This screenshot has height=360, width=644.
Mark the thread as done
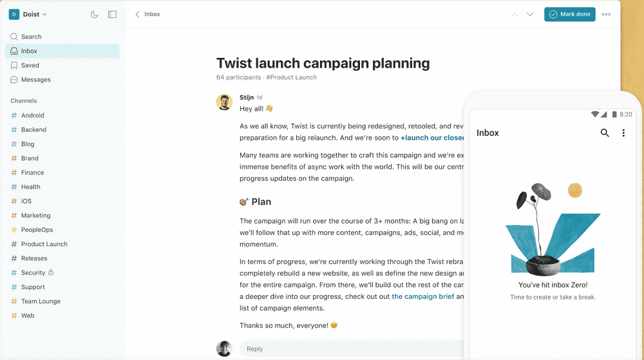click(x=570, y=14)
